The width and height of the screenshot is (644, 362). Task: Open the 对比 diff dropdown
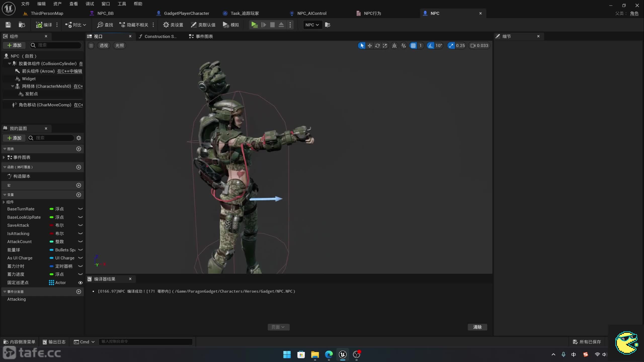(x=76, y=25)
